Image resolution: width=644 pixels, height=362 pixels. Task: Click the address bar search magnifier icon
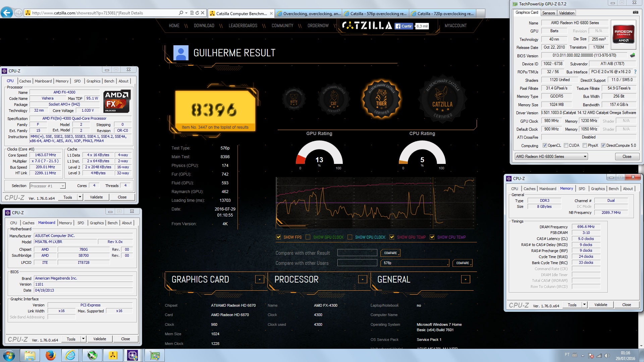tap(181, 13)
